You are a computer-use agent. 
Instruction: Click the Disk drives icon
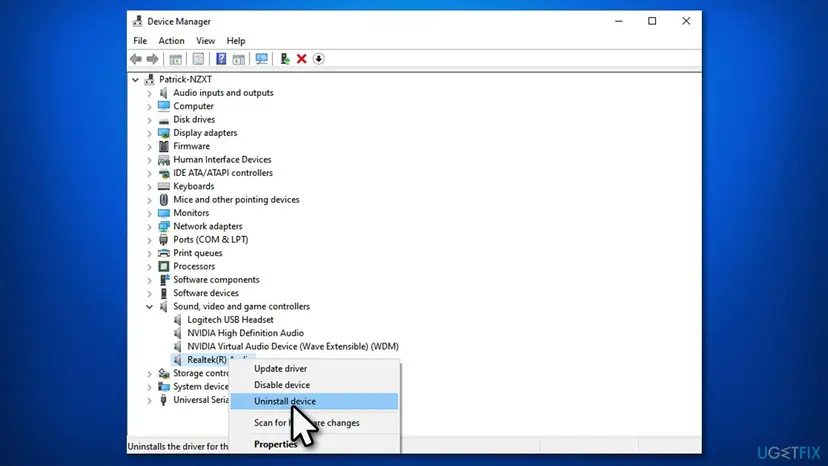click(164, 120)
